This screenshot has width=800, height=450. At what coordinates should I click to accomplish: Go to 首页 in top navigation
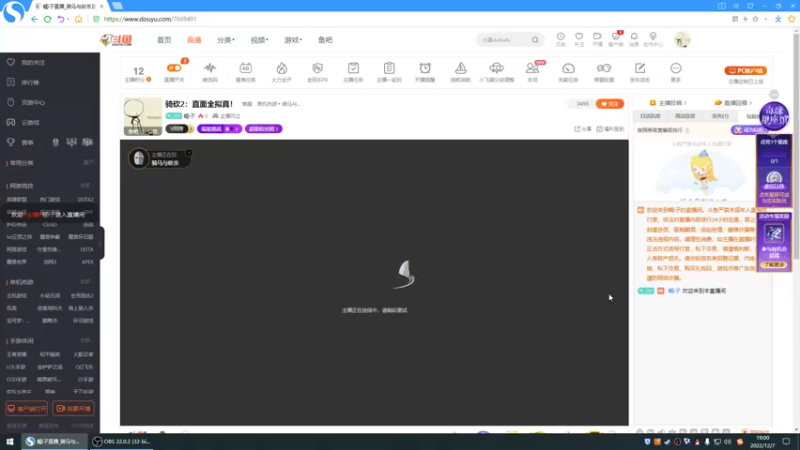[x=164, y=40]
